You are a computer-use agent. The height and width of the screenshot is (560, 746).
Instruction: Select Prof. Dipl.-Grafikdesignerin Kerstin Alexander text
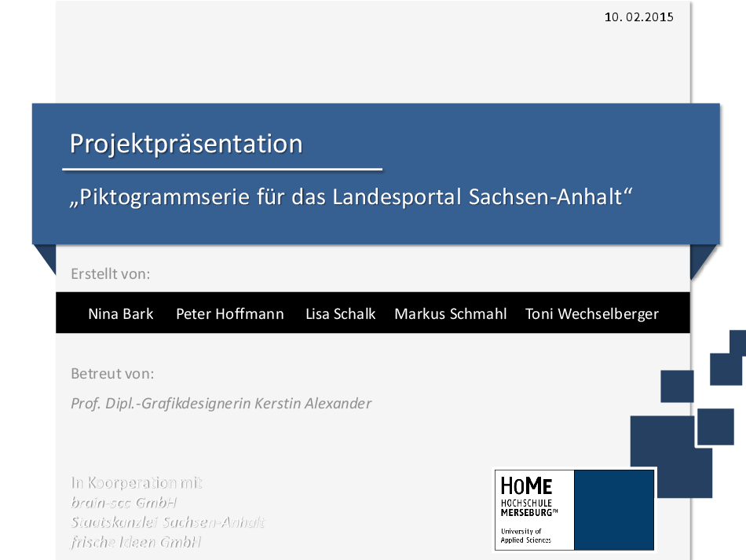point(221,404)
